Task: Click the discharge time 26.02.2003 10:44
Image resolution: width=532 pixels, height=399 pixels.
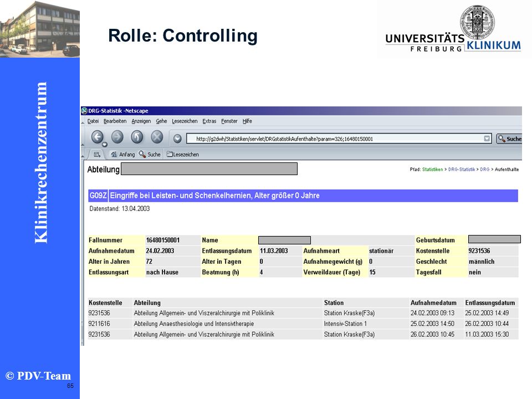Action: [487, 324]
